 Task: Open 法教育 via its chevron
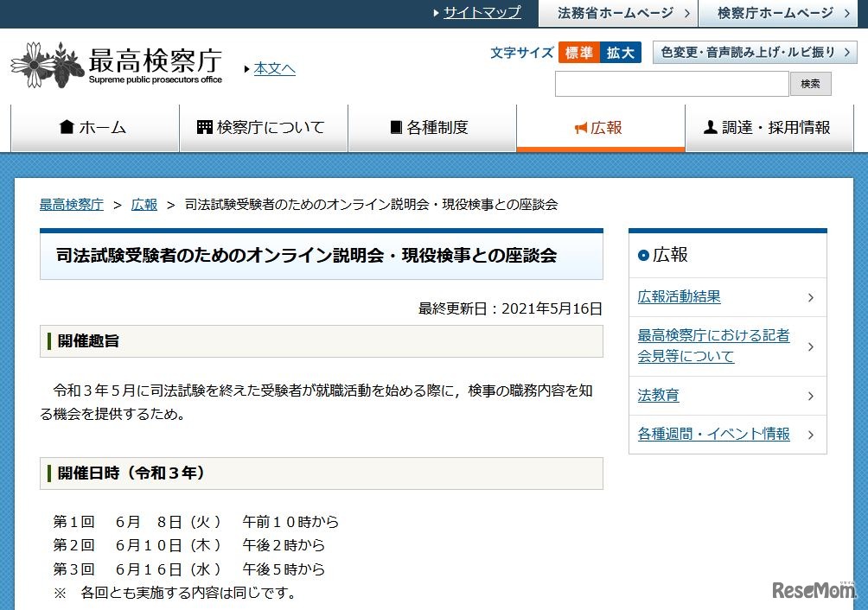[809, 396]
